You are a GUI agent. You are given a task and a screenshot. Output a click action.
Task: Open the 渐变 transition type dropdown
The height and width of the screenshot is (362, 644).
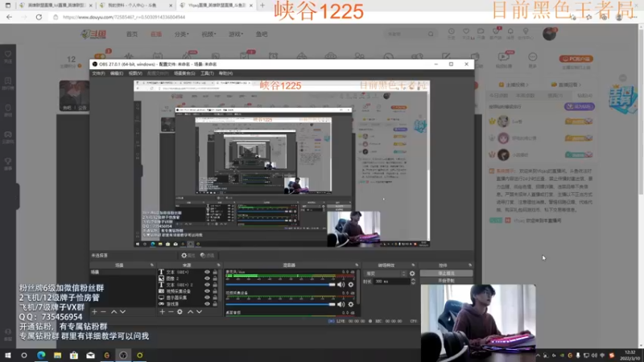click(386, 274)
